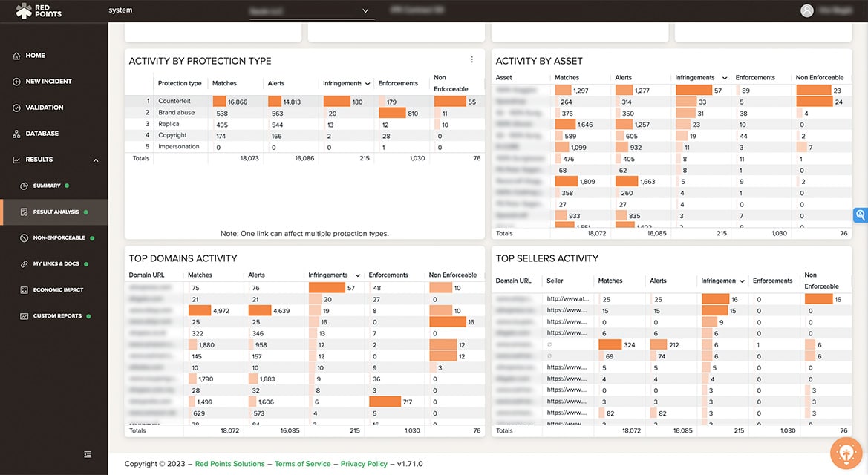Visit the Terms of Service link
The height and width of the screenshot is (475, 868).
click(302, 463)
